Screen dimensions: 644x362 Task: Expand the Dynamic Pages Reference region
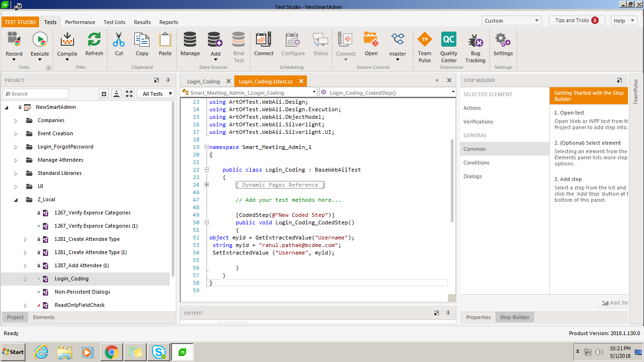pos(206,185)
